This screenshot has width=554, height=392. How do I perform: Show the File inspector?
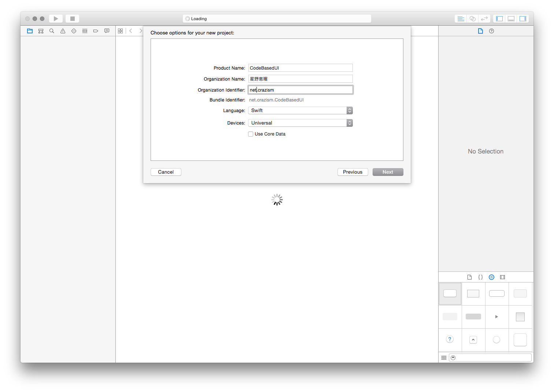point(480,31)
